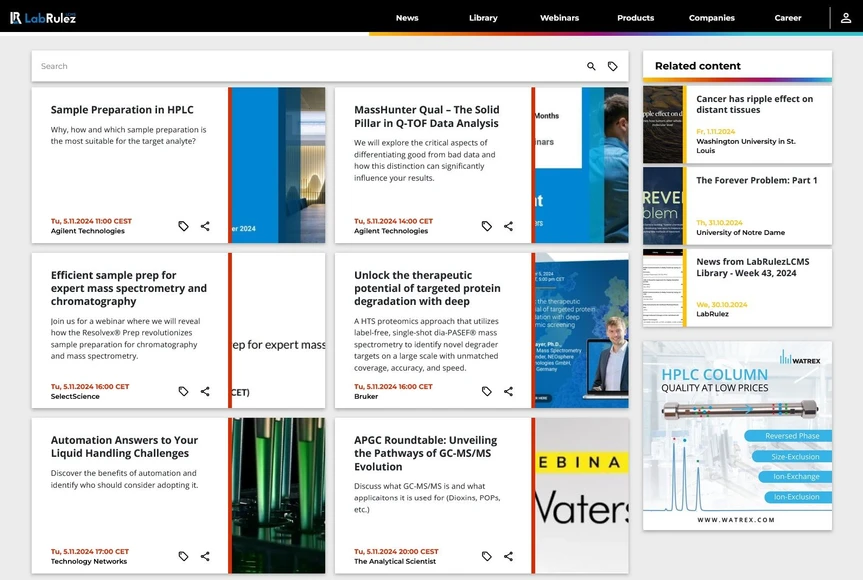Click the APGC Roundtable Waters thumbnail
The height and width of the screenshot is (580, 863).
coord(581,496)
